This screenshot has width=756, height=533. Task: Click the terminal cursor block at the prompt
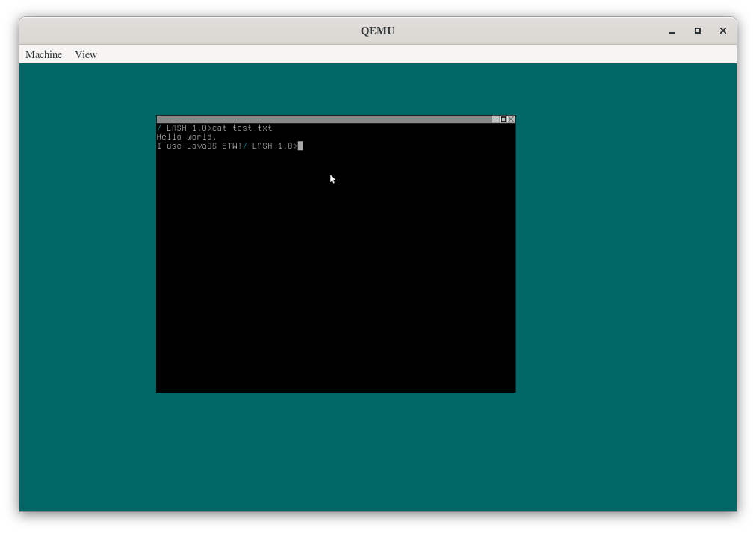click(x=300, y=146)
